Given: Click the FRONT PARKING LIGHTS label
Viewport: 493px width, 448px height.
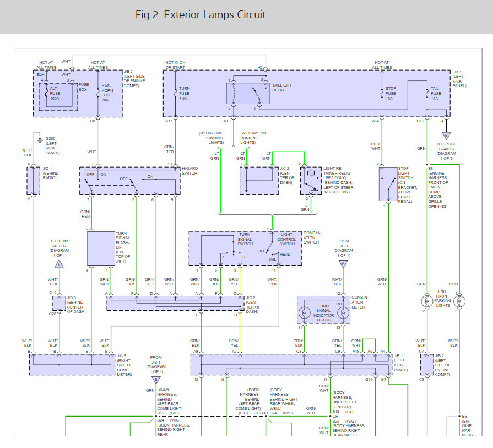Looking at the screenshot, I should point(443,301).
